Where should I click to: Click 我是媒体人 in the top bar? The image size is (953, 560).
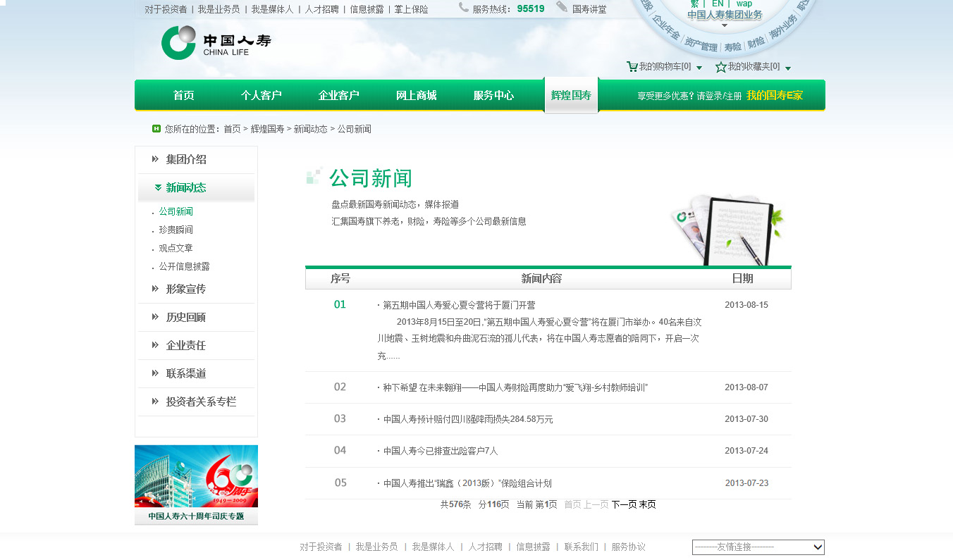[x=272, y=10]
